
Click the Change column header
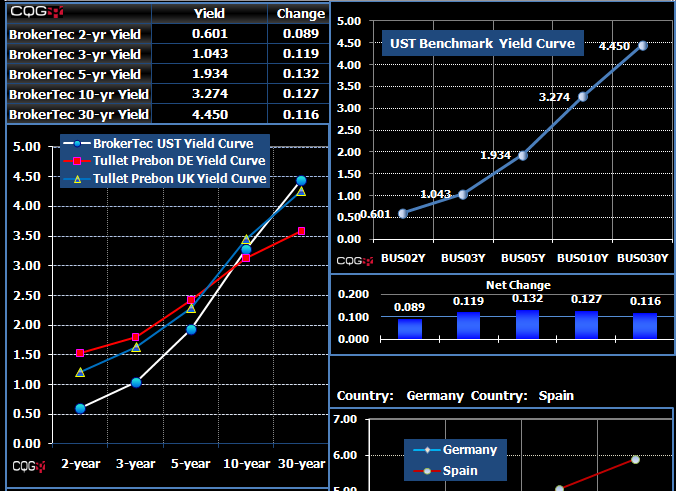tap(297, 13)
